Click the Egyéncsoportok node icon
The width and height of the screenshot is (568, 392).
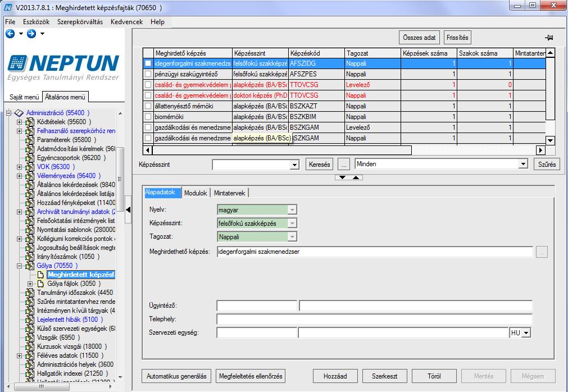pos(30,158)
